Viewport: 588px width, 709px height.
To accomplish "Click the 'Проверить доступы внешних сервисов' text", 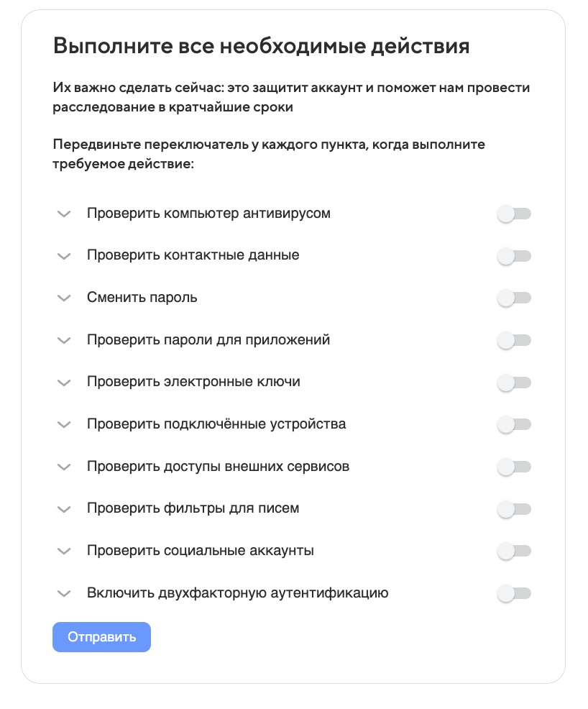I will coord(218,467).
